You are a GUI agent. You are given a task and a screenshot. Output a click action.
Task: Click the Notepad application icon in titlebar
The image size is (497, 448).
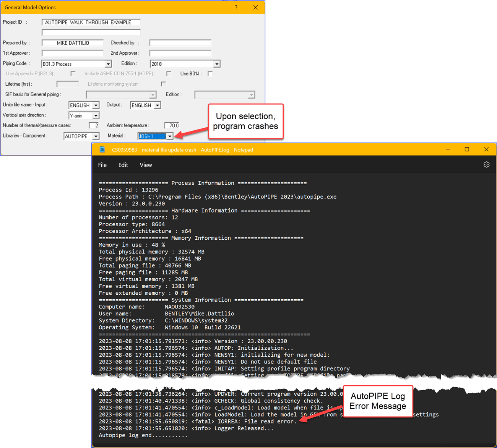click(102, 149)
